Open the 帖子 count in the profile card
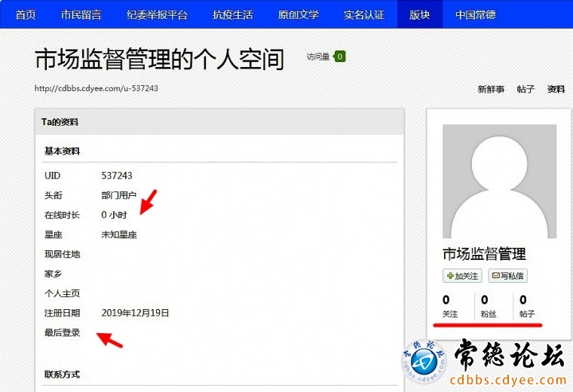 [x=526, y=306]
